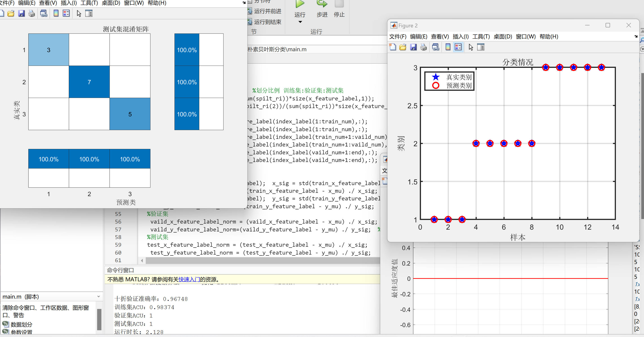Image resolution: width=644 pixels, height=337 pixels.
Task: Click the 分类情况 plot title in Figure 2
Action: tap(518, 62)
